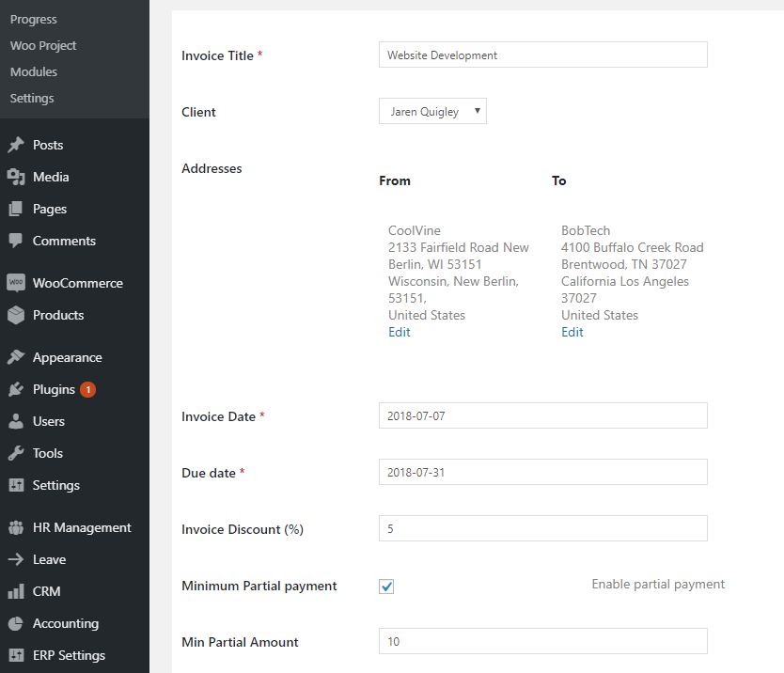Image resolution: width=784 pixels, height=673 pixels.
Task: Click the WooCommerce logo icon
Action: [16, 283]
